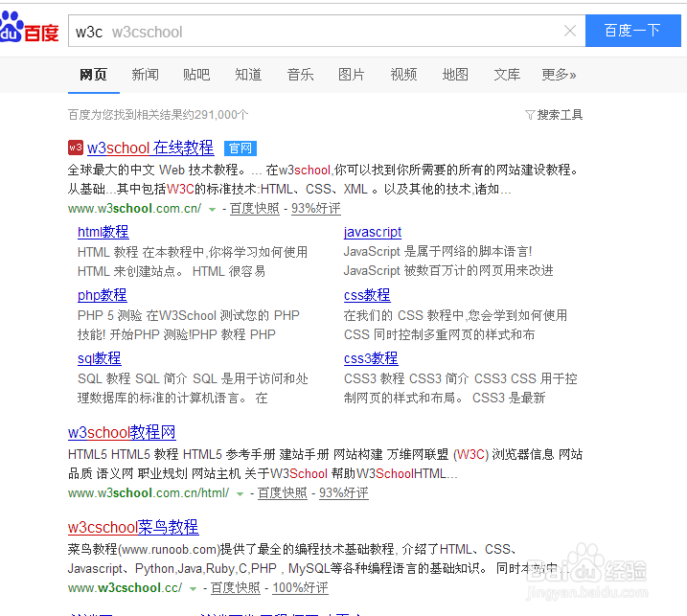Expand dropdown arrow after www.w3cschool.cc/

[x=193, y=589]
